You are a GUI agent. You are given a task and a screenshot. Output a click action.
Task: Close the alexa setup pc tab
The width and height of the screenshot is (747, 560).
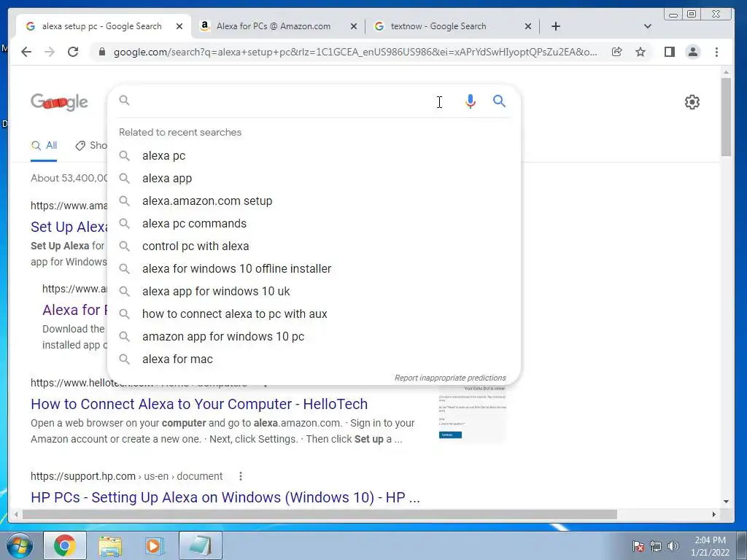[179, 26]
